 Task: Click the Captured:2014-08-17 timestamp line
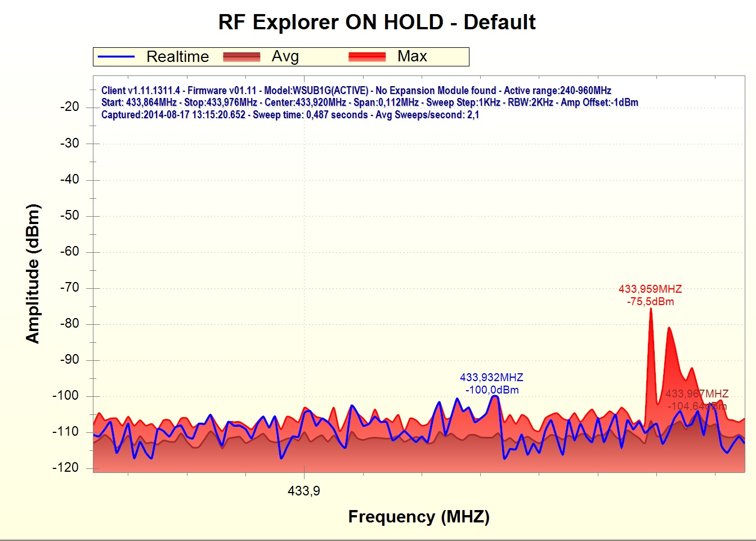coord(290,115)
